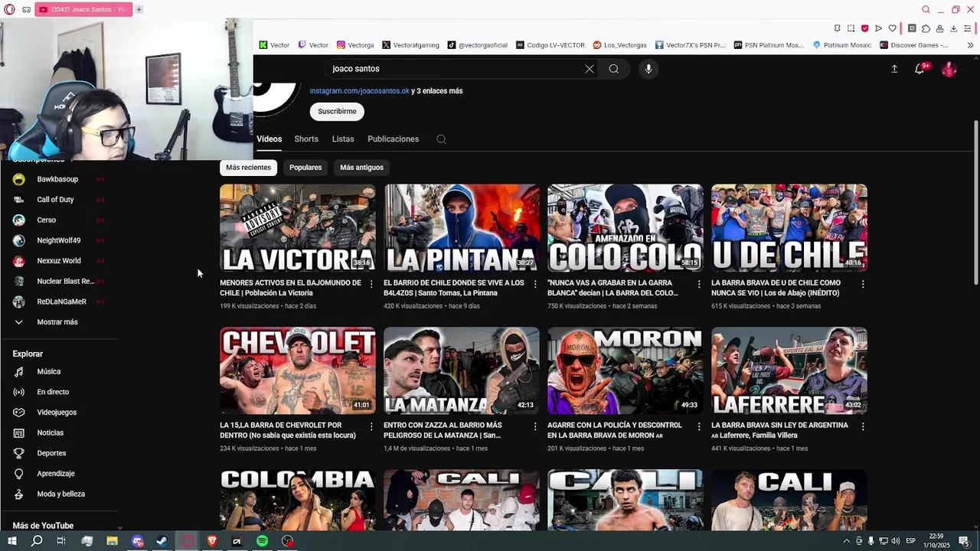Search within channel using magnifier icon
Viewport: 980px width, 551px height.
(441, 139)
